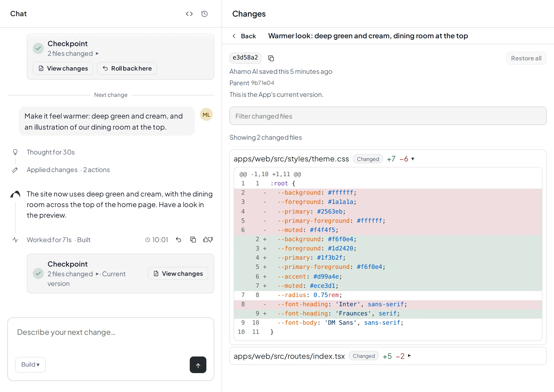Click the Showing 2 changed files text

click(265, 138)
